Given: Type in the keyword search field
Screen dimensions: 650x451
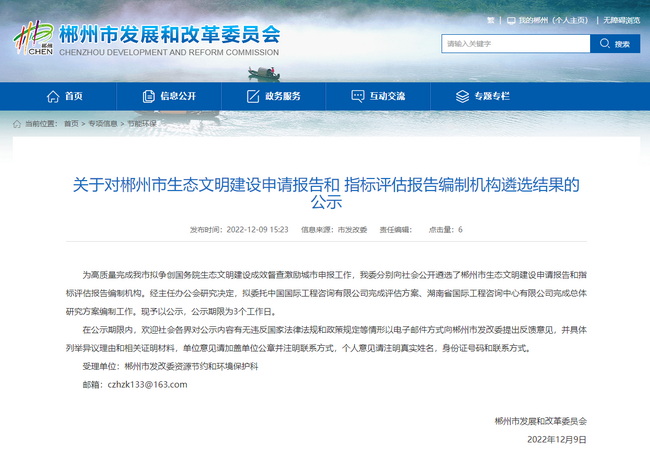Looking at the screenshot, I should click(515, 44).
